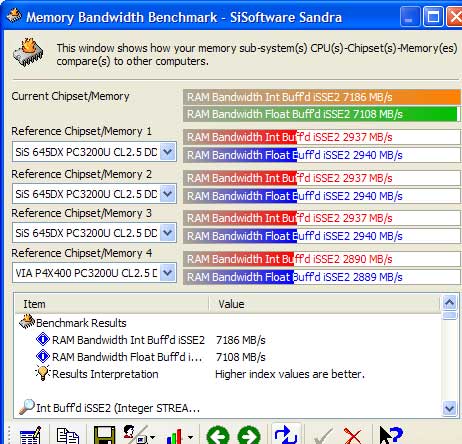462x444 pixels.
Task: Open Reference Chipset/Memory 4 VIA P4X400 dropdown
Action: pos(167,273)
